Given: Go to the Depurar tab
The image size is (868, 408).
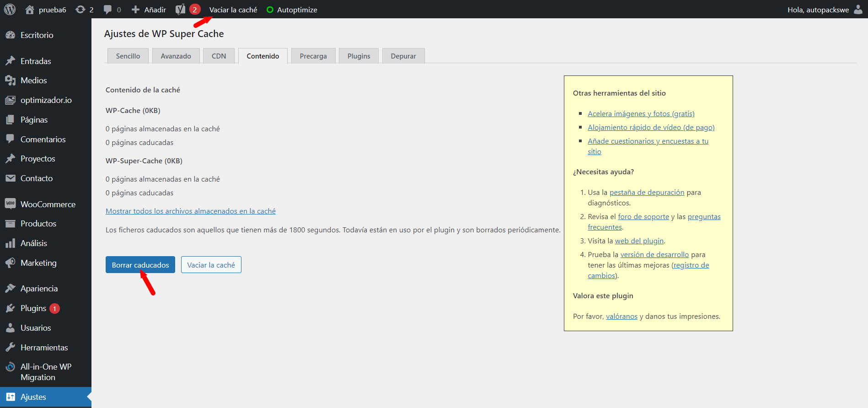Looking at the screenshot, I should pyautogui.click(x=403, y=56).
